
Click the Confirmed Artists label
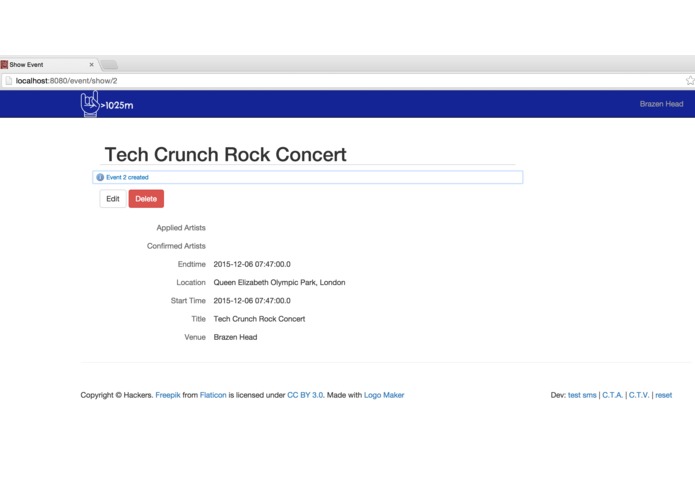(176, 246)
